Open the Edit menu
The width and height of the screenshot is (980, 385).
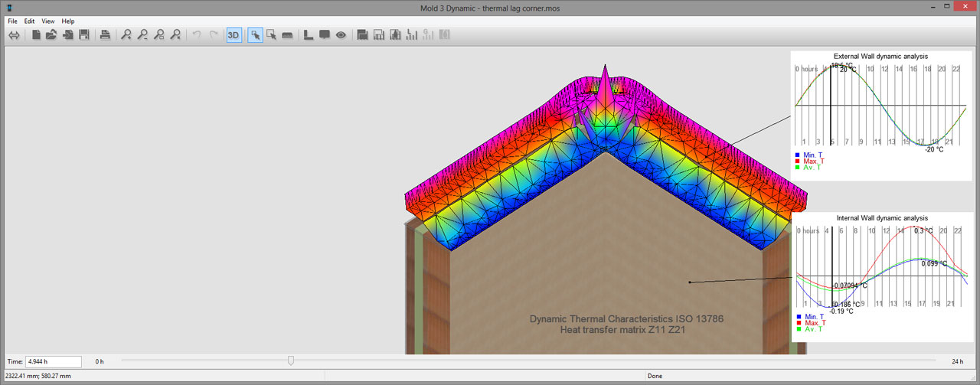pyautogui.click(x=29, y=21)
